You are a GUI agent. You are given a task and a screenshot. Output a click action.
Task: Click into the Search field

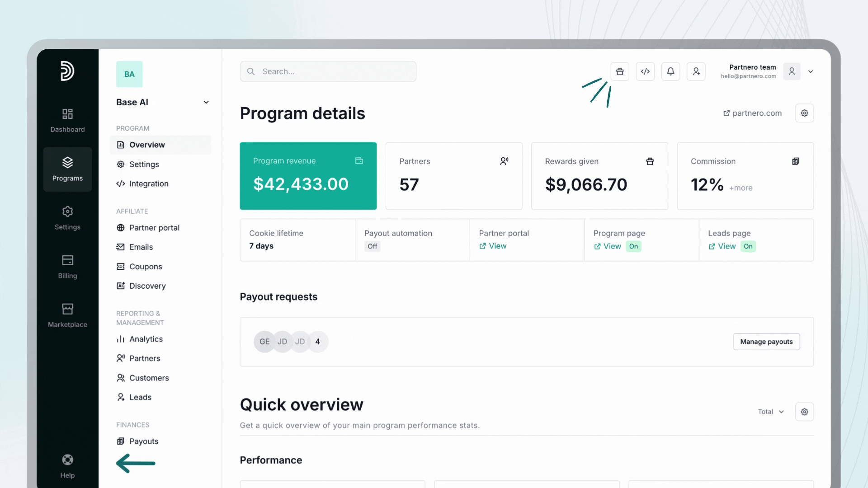[x=328, y=71]
